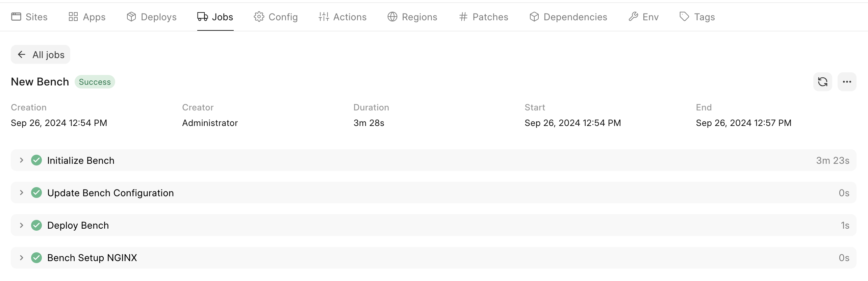Click the Success status badge
The width and height of the screenshot is (868, 281).
click(95, 82)
